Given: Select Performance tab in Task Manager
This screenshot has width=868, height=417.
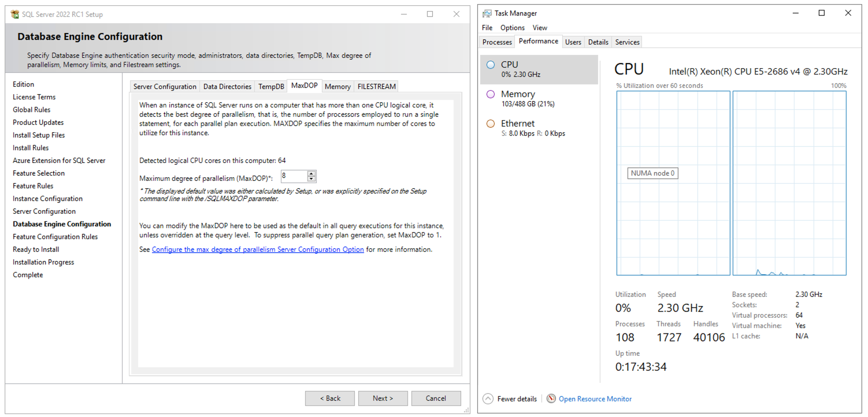Looking at the screenshot, I should (x=539, y=42).
